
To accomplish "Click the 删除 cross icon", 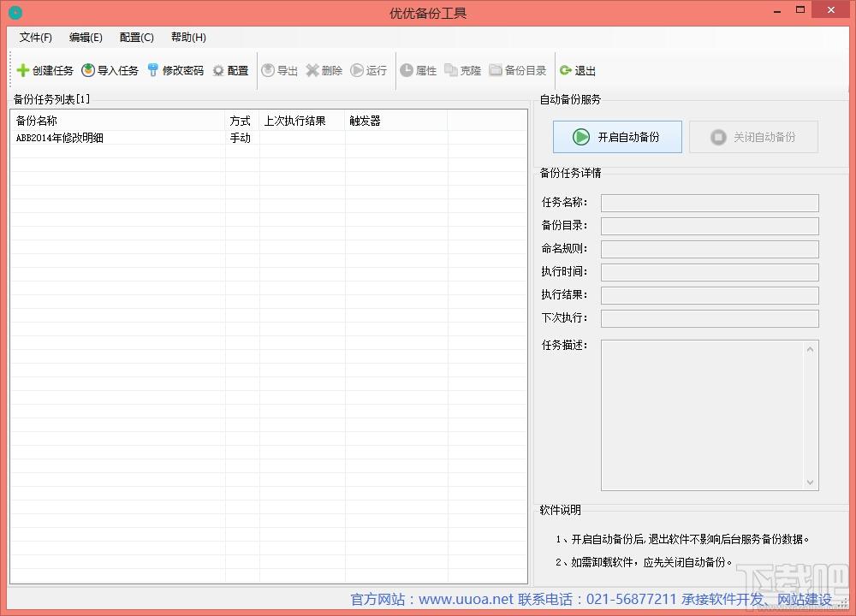I will tap(312, 70).
